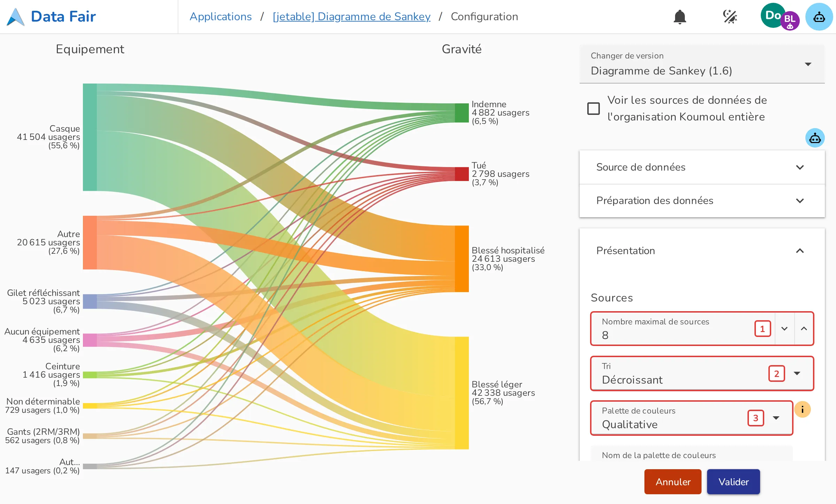Check Voir les sources de données checkbox
The height and width of the screenshot is (504, 836).
[593, 109]
